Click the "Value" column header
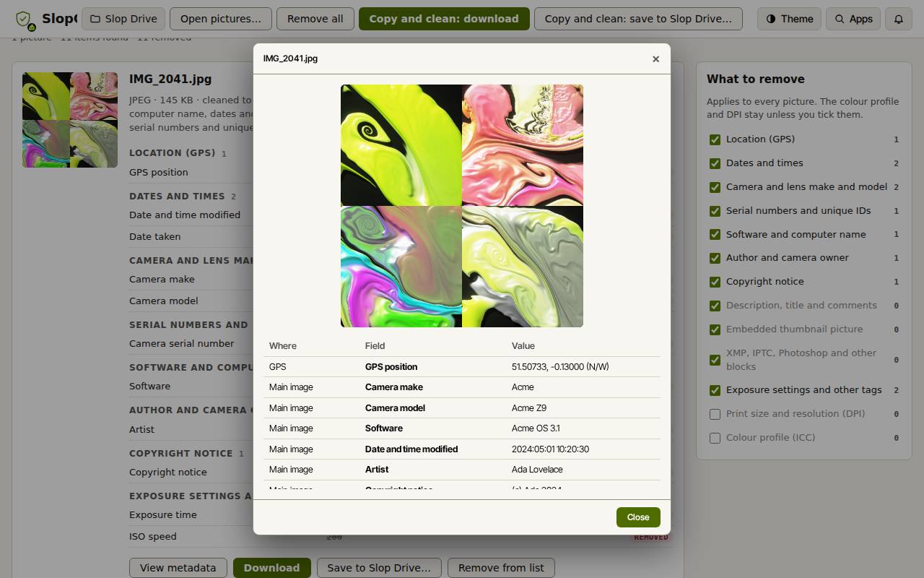 click(x=523, y=346)
